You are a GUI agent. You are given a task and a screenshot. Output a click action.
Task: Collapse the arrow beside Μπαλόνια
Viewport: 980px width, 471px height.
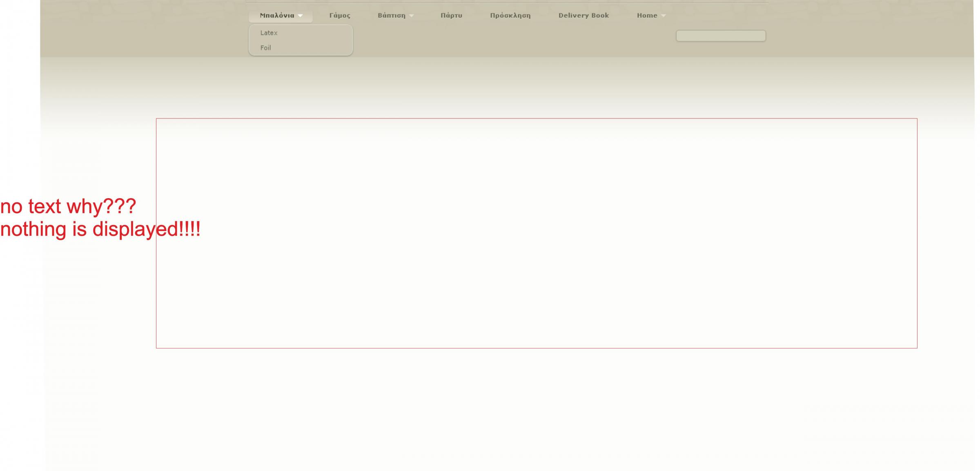[301, 16]
